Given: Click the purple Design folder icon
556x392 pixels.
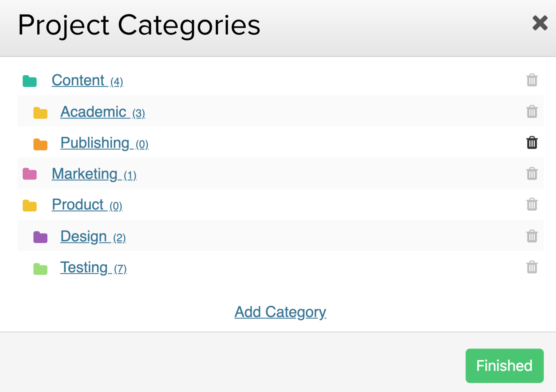Looking at the screenshot, I should click(x=40, y=237).
